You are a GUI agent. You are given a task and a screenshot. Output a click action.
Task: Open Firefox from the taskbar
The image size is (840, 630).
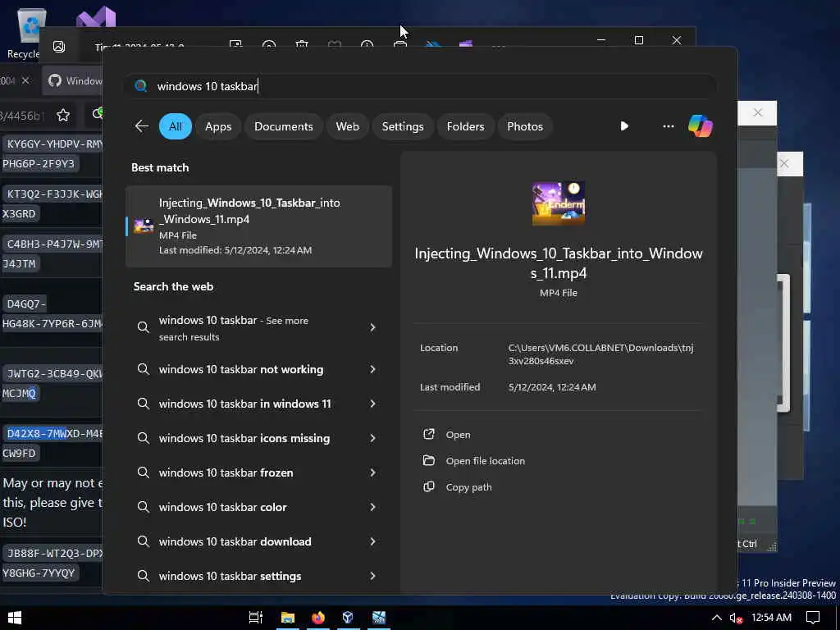point(318,618)
